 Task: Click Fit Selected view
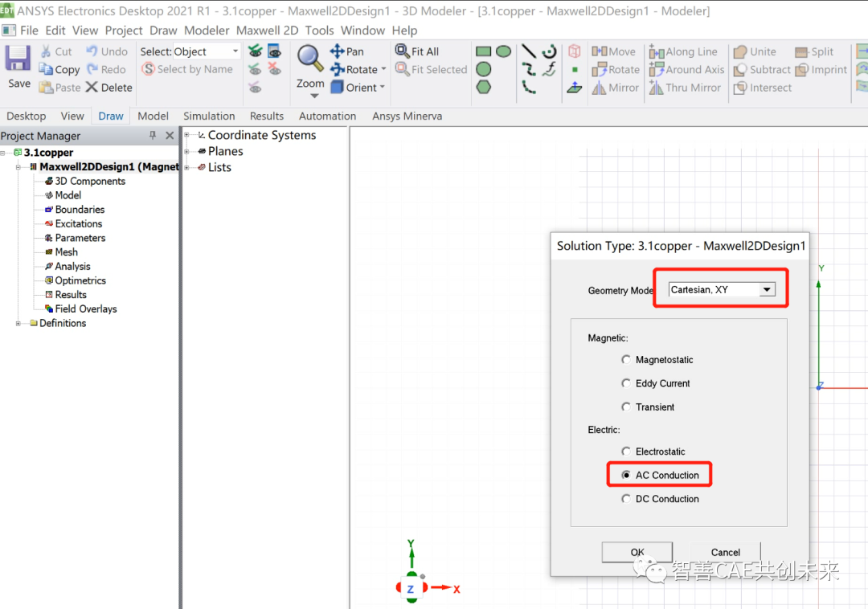tap(432, 70)
